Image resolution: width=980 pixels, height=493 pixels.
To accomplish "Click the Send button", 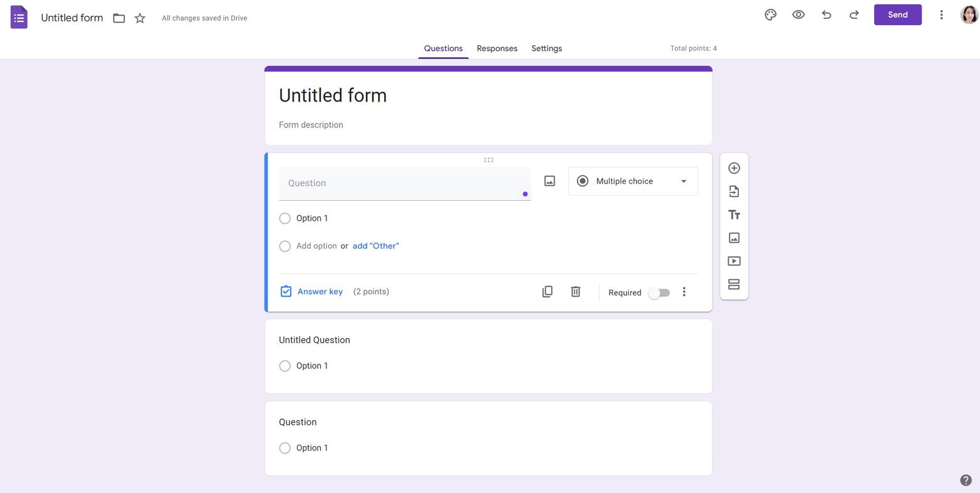I will (x=897, y=15).
